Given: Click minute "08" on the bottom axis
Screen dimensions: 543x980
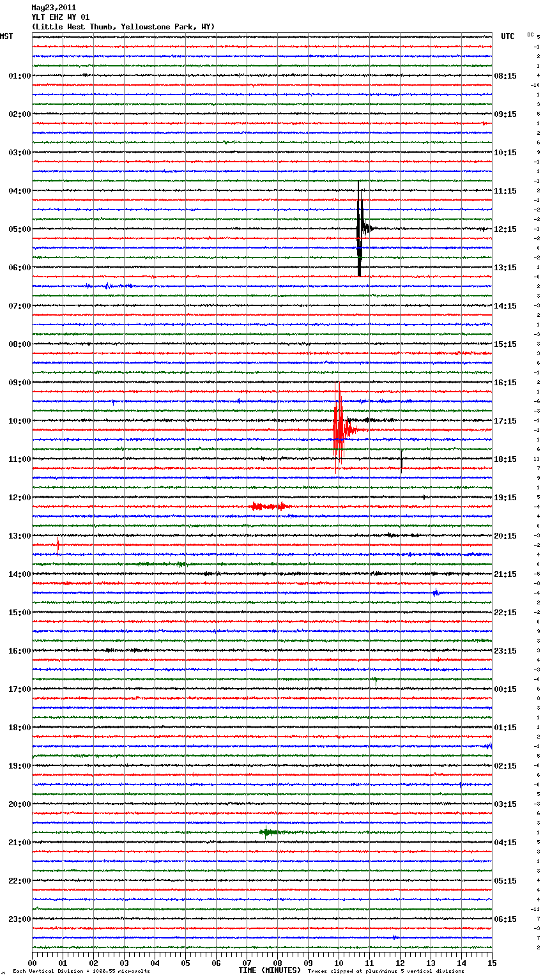Looking at the screenshot, I should tap(277, 963).
